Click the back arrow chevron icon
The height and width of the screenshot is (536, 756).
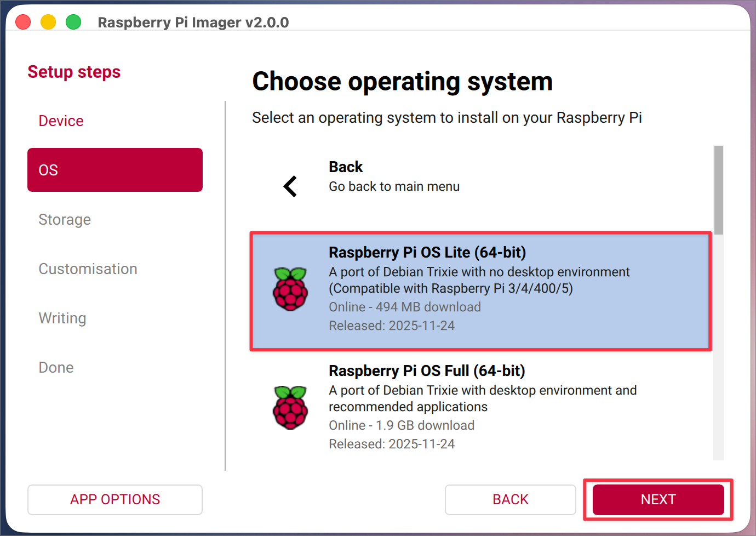click(291, 186)
